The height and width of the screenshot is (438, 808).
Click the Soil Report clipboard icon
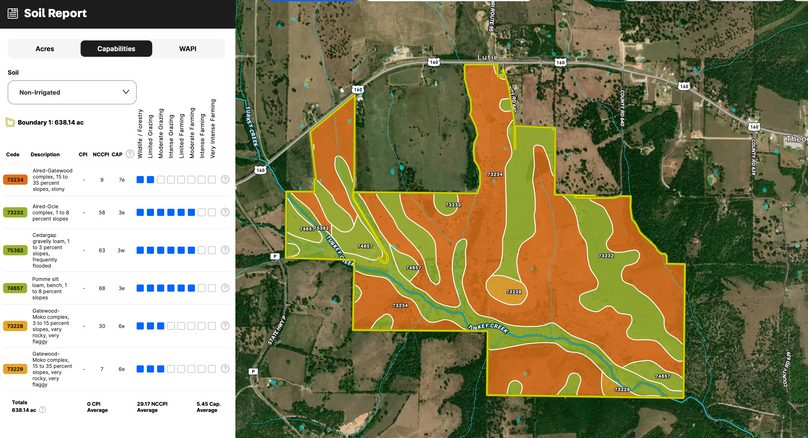pos(13,13)
